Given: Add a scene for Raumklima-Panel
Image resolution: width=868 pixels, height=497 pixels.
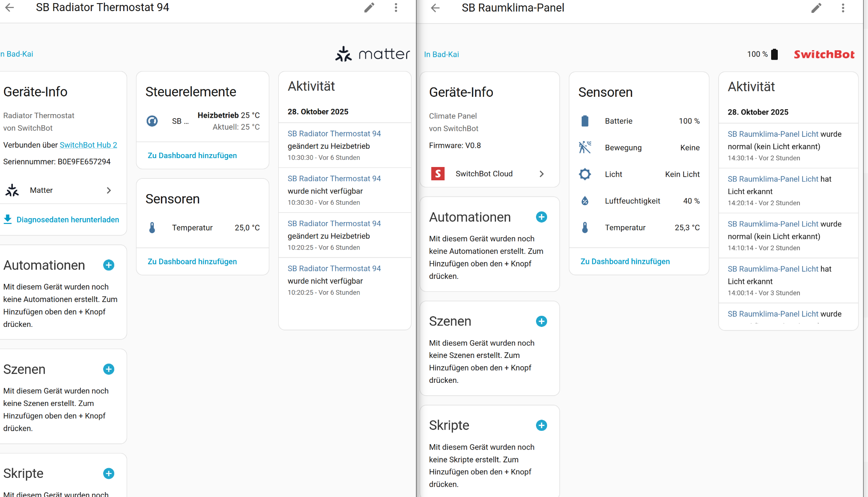Looking at the screenshot, I should click(x=541, y=321).
